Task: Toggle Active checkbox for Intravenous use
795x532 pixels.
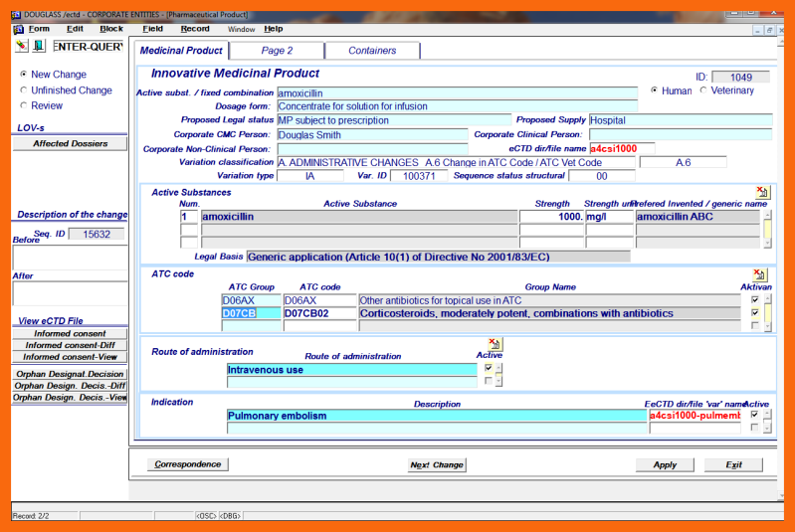Action: [x=488, y=368]
